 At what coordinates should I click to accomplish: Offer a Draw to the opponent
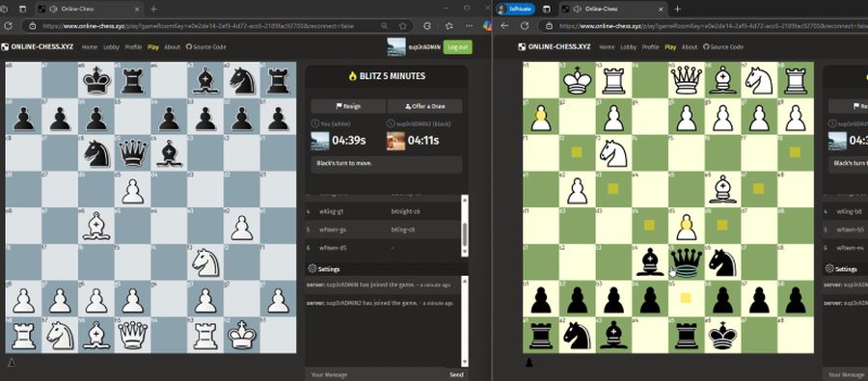[424, 106]
